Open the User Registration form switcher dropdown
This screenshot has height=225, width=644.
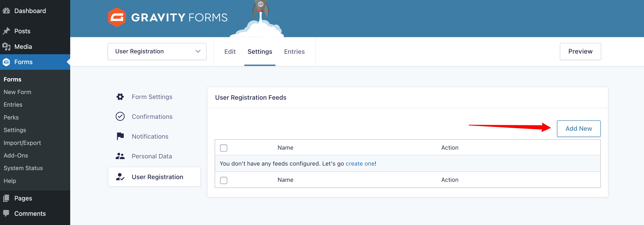157,52
